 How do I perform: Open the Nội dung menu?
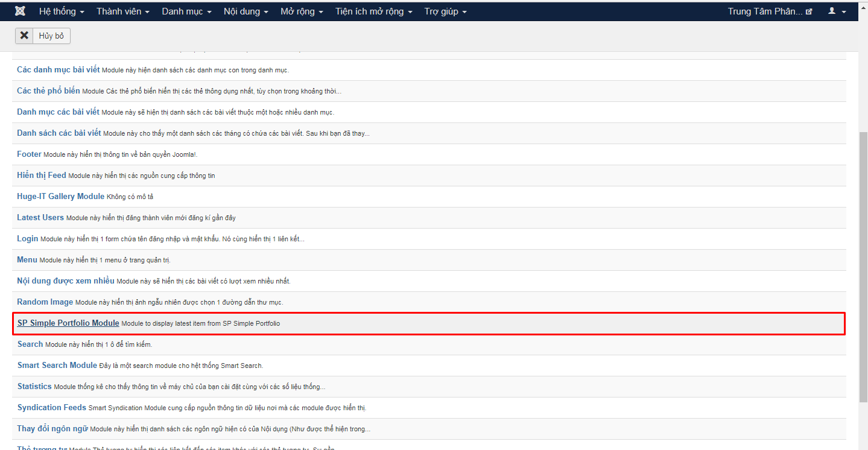point(246,11)
